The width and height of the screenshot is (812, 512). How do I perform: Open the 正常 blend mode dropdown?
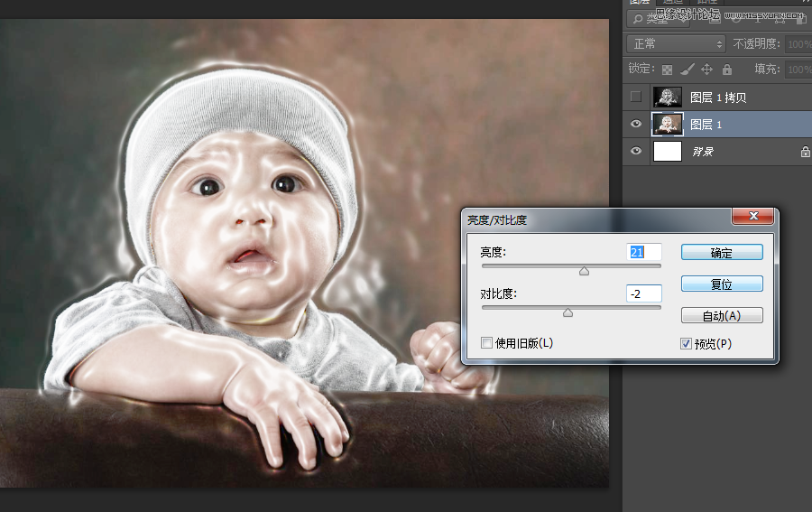click(x=677, y=44)
